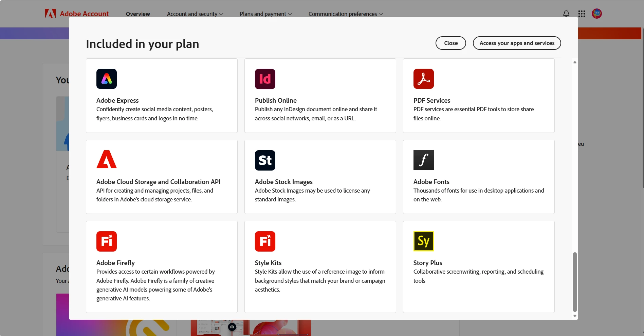This screenshot has height=336, width=644.
Task: Click the Adobe Fonts f icon
Action: 424,160
